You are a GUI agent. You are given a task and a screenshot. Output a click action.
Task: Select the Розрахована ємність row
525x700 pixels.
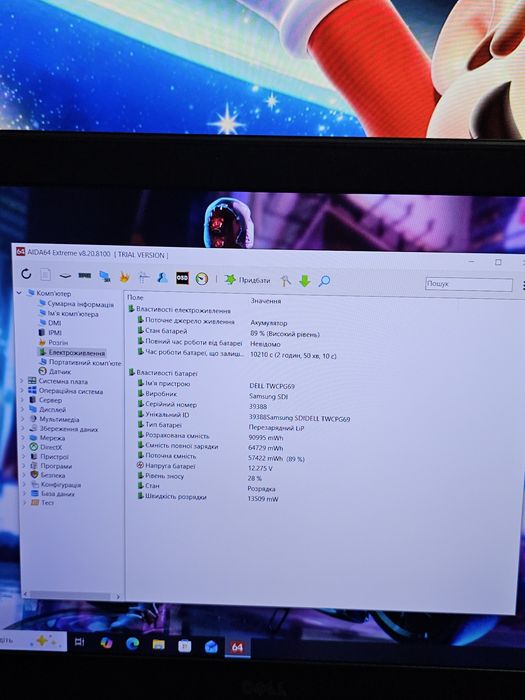173,435
